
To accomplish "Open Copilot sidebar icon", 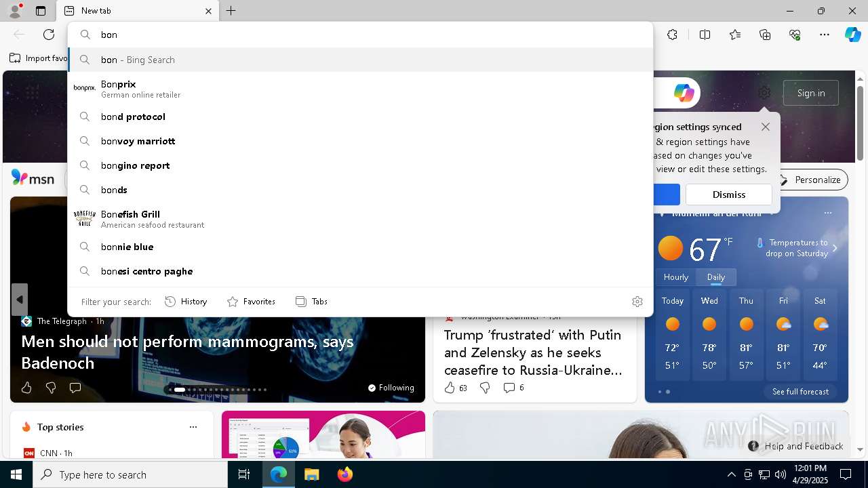I will click(853, 35).
